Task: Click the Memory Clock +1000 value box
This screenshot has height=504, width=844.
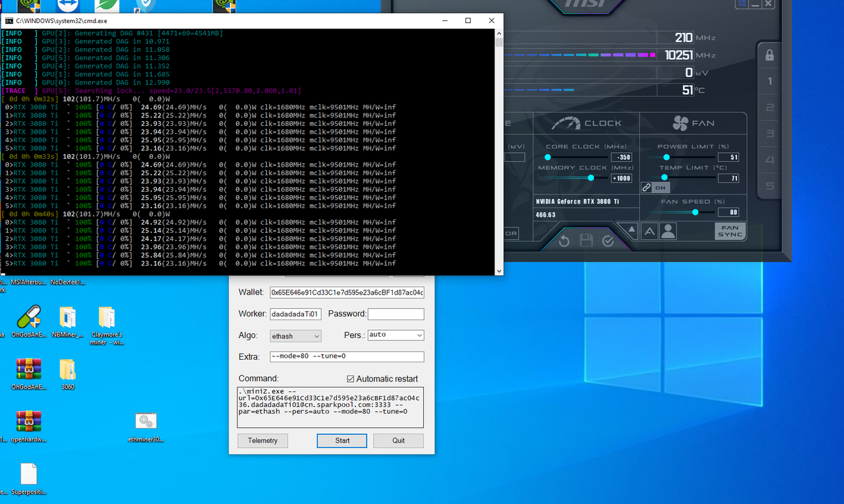Action: [x=621, y=178]
